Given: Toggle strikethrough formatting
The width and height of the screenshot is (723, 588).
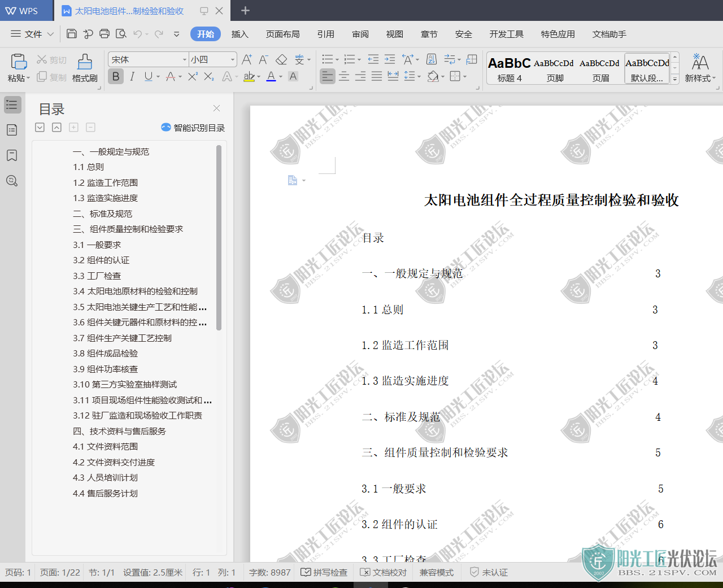Looking at the screenshot, I should (x=171, y=76).
